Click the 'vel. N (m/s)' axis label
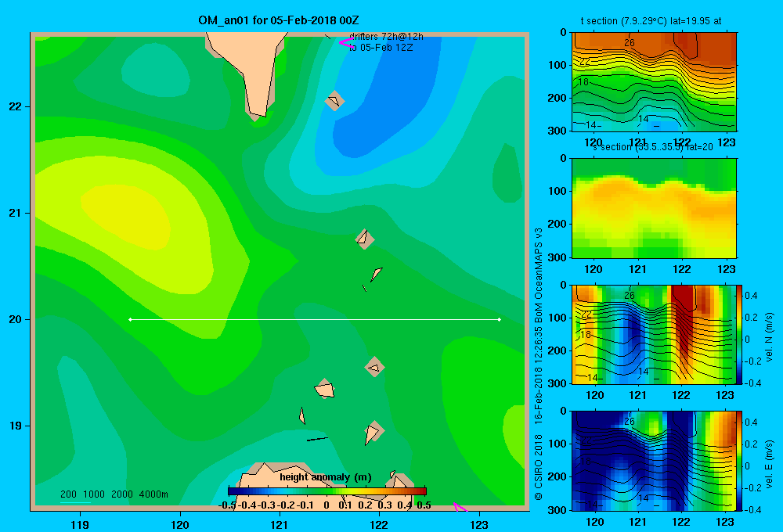 770,337
